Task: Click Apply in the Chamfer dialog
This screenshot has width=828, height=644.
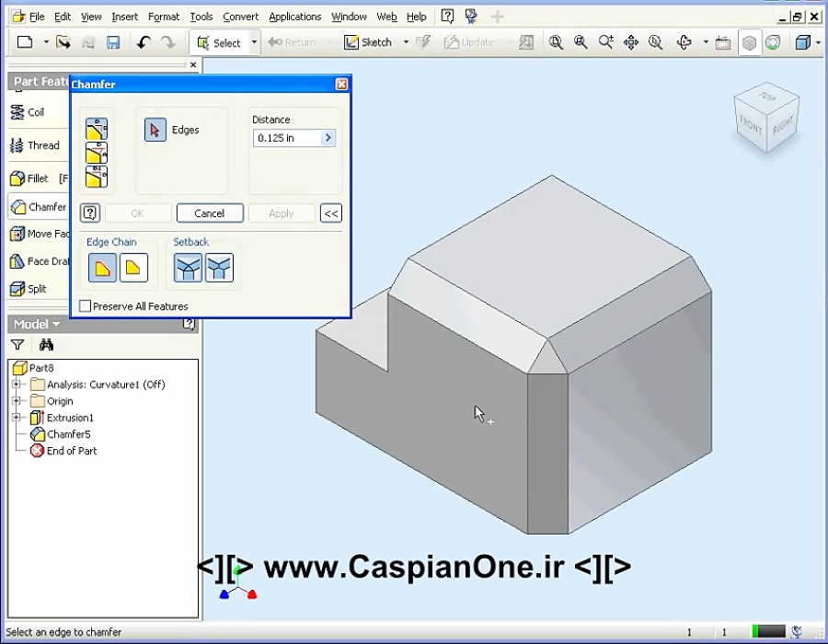Action: pos(281,213)
